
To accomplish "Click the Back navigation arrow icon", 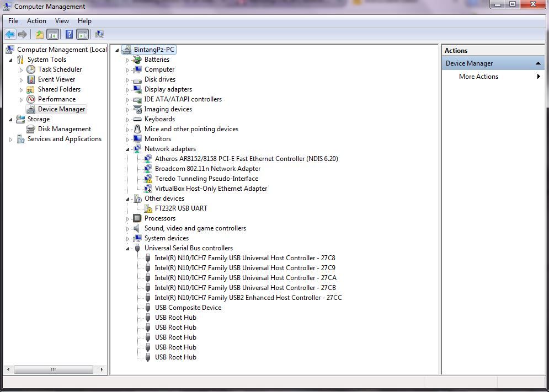I will point(10,34).
